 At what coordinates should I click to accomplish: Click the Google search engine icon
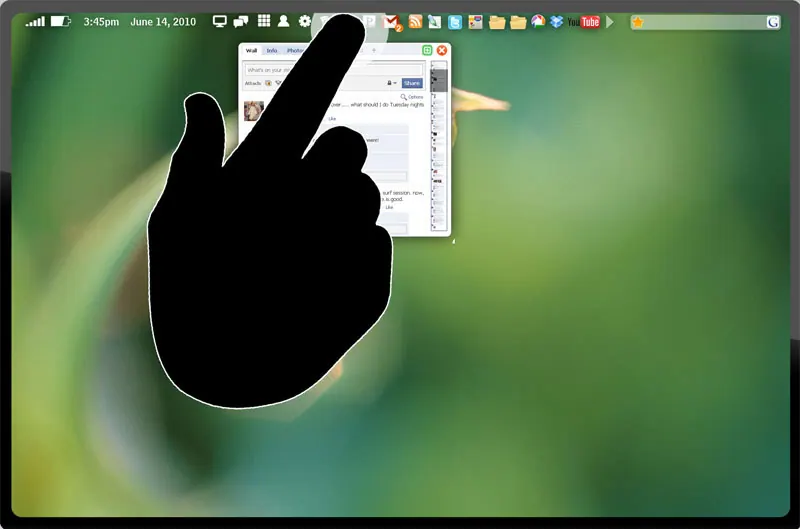click(773, 22)
